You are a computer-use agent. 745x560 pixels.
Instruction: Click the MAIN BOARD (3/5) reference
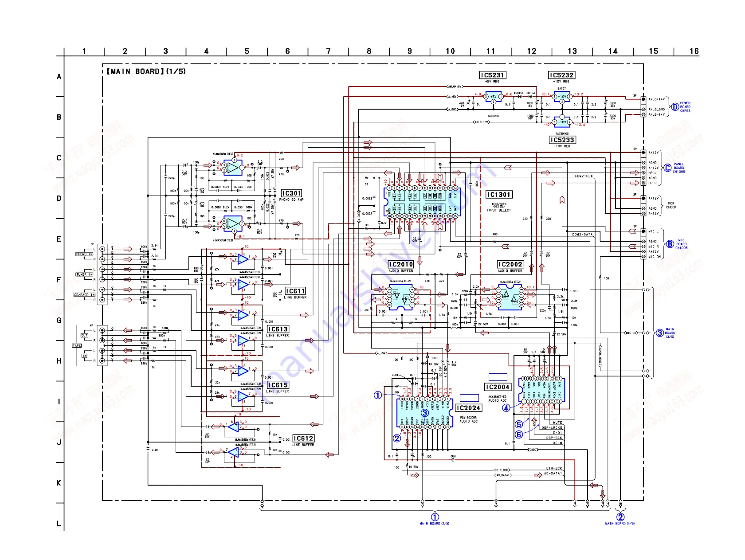point(670,333)
